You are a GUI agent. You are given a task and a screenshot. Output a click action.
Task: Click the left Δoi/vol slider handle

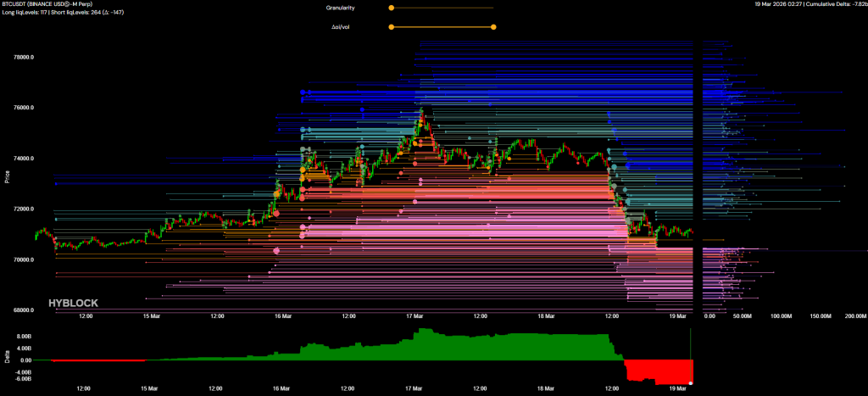(391, 27)
